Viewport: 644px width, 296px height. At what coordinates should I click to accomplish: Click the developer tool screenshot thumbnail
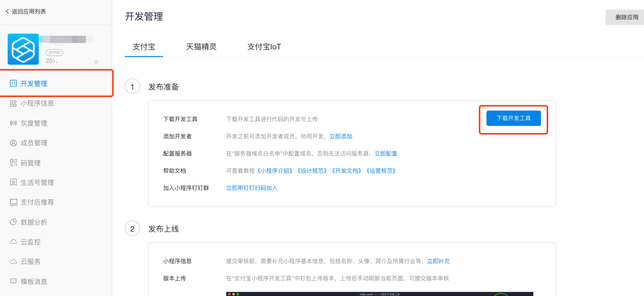click(379, 294)
